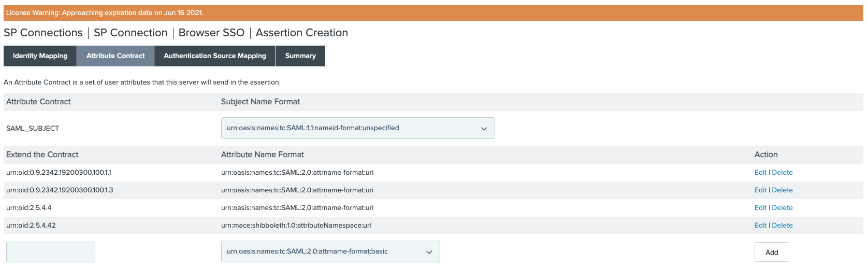Image resolution: width=868 pixels, height=280 pixels.
Task: Click the new attribute name input field
Action: [51, 252]
